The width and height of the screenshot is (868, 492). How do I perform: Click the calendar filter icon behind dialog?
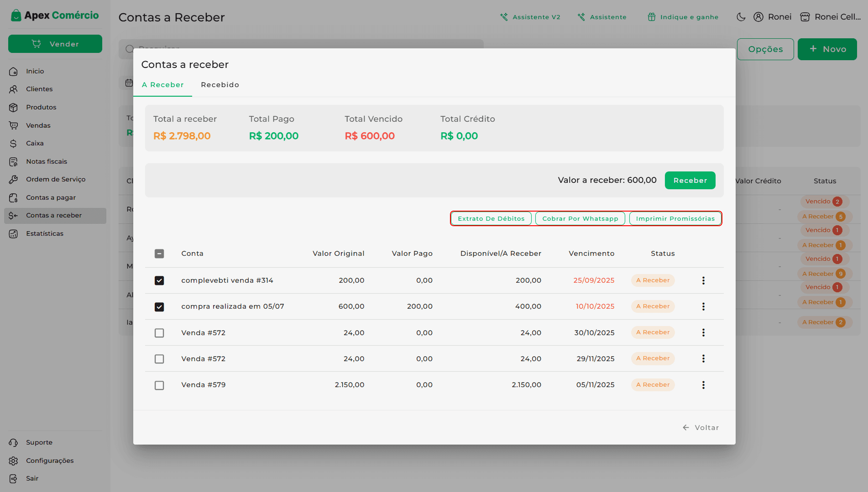point(129,83)
